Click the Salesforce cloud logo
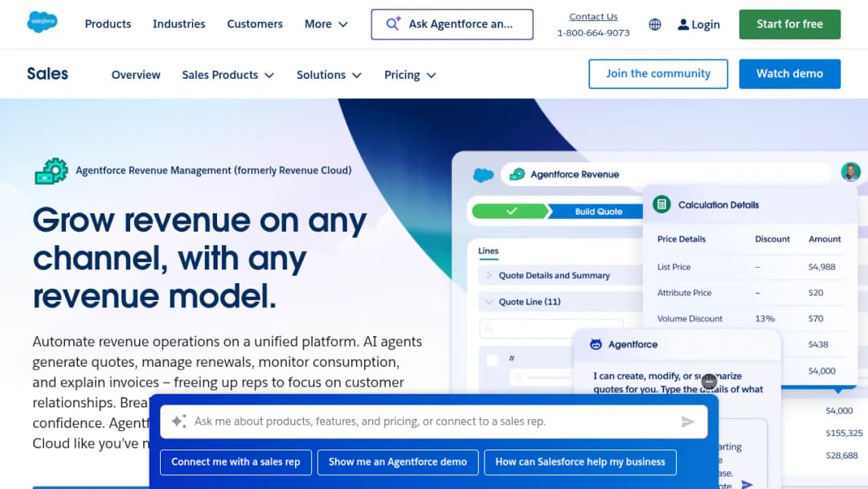Viewport: 868px width, 489px height. (42, 23)
